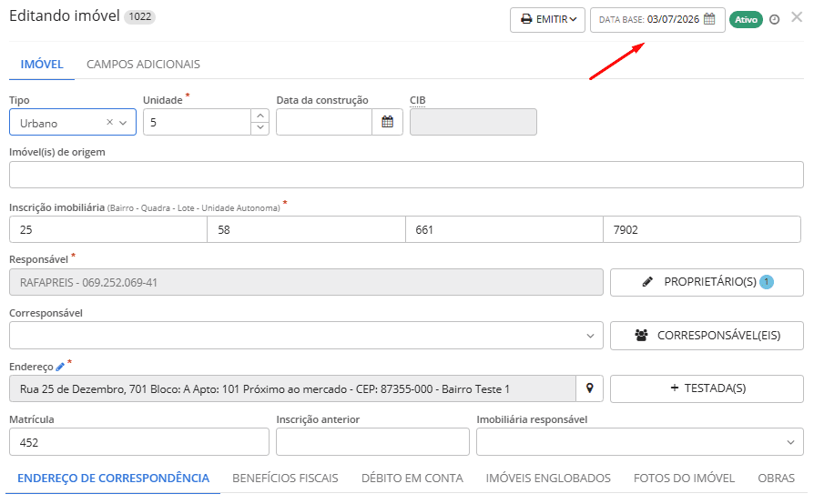Switch to the CAMPOS ADICIONAIS tab
Screen dimensions: 814x504
(143, 65)
